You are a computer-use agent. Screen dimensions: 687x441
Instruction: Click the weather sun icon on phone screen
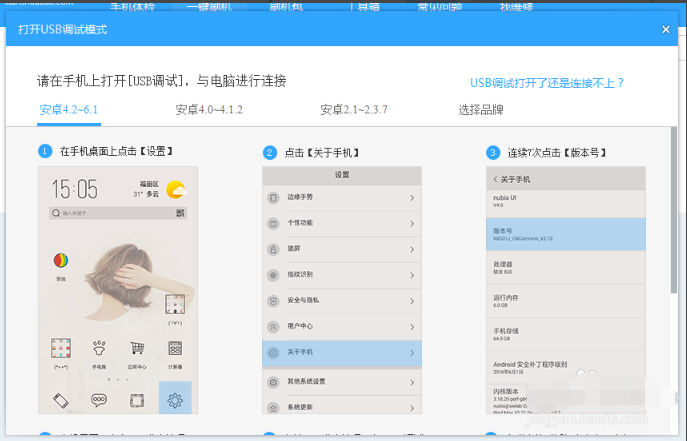pyautogui.click(x=176, y=189)
